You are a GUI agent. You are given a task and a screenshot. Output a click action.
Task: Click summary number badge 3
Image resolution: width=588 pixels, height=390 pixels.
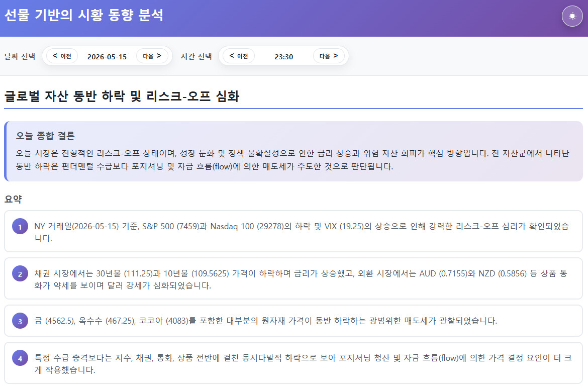tap(20, 321)
